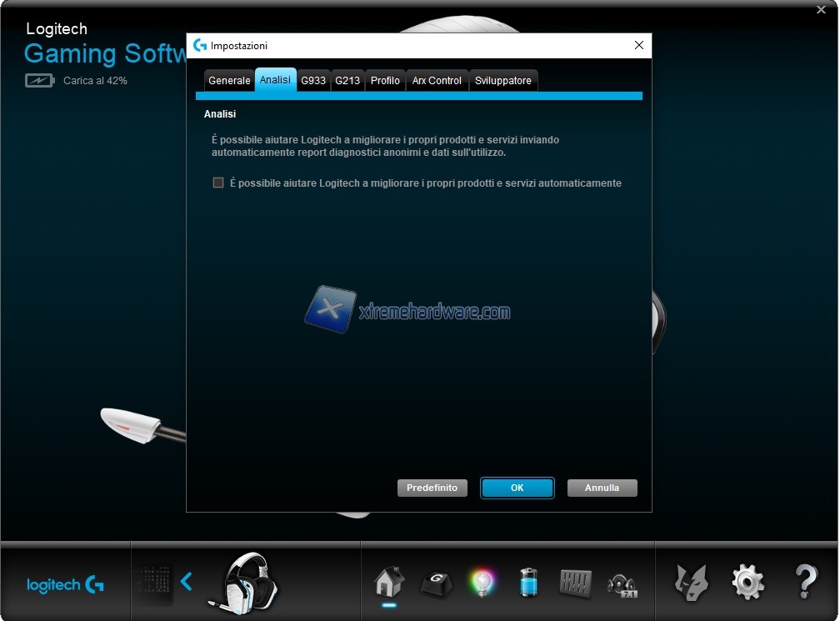Go to the Home icon
This screenshot has height=621, width=840.
pyautogui.click(x=388, y=580)
